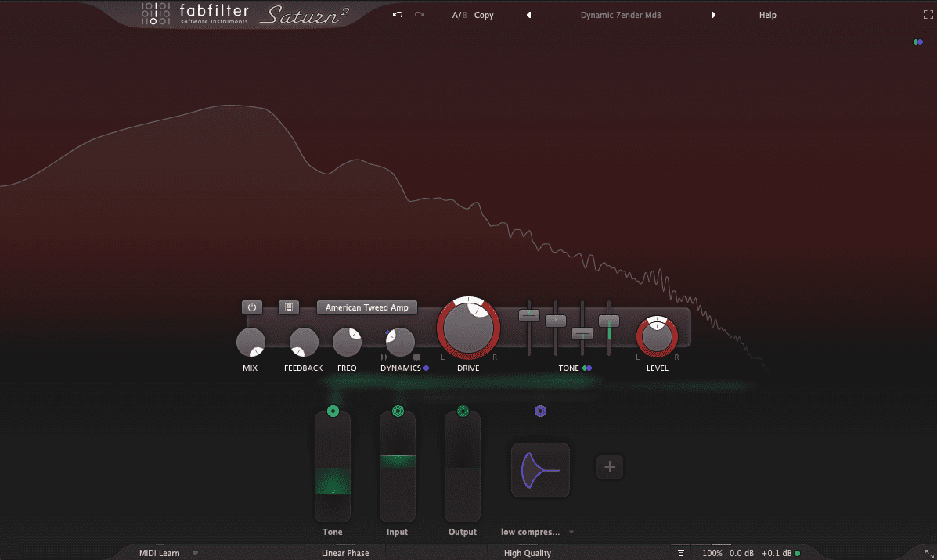
Task: Toggle Linear Phase mode
Action: click(x=344, y=553)
